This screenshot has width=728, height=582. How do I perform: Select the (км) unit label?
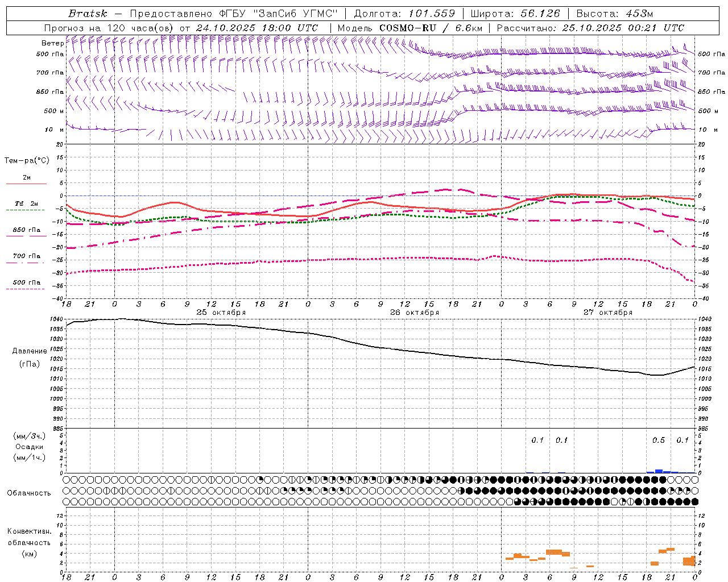click(29, 554)
